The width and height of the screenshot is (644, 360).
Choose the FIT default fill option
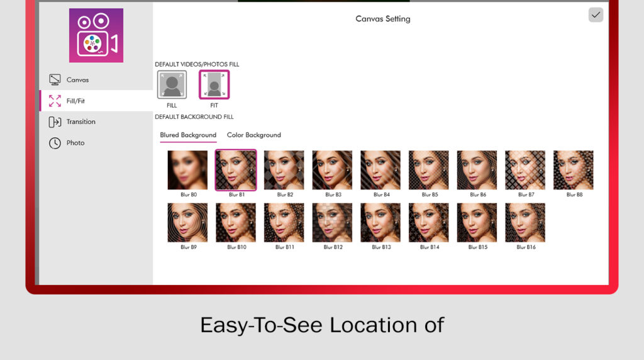coord(214,85)
